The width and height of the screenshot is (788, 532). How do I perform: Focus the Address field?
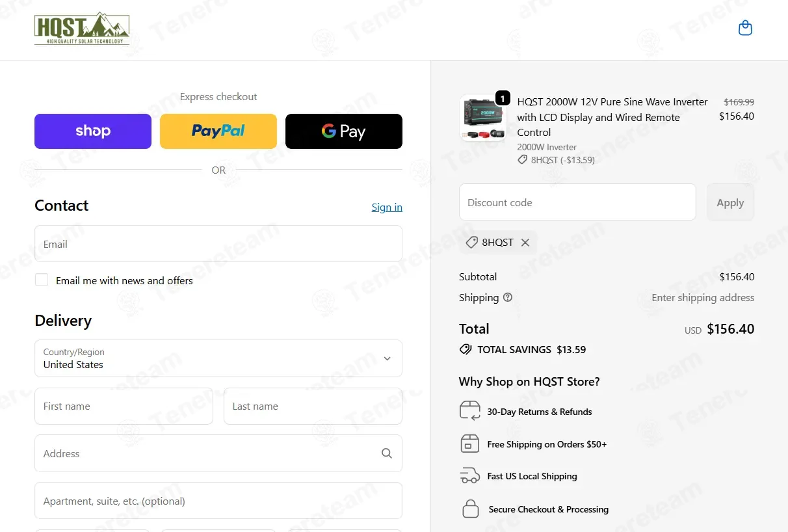[x=218, y=453]
